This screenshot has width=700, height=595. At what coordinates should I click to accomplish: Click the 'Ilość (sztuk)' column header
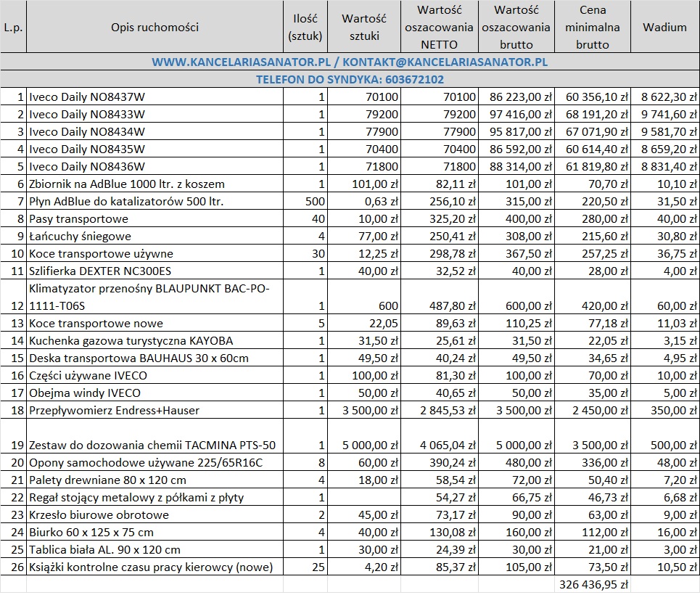(305, 28)
